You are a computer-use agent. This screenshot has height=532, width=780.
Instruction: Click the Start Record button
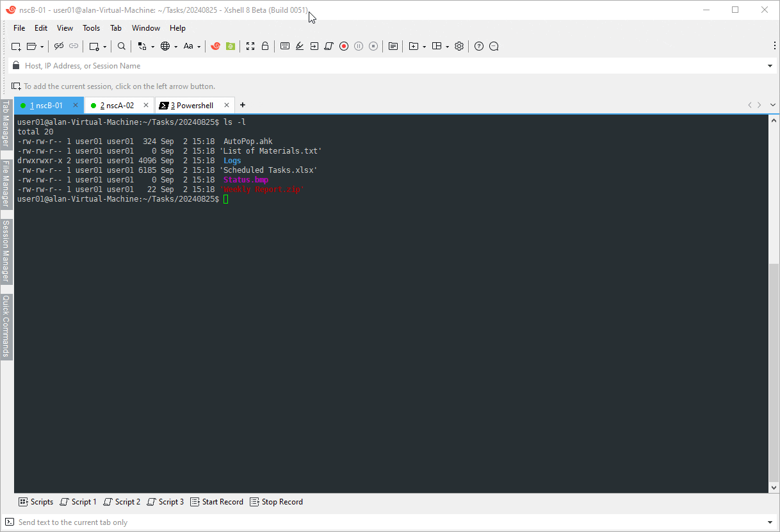pyautogui.click(x=217, y=502)
